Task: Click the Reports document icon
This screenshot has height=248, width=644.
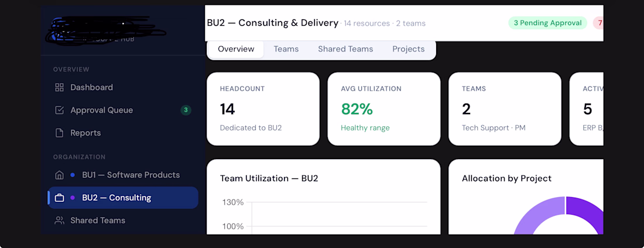Action: coord(60,133)
